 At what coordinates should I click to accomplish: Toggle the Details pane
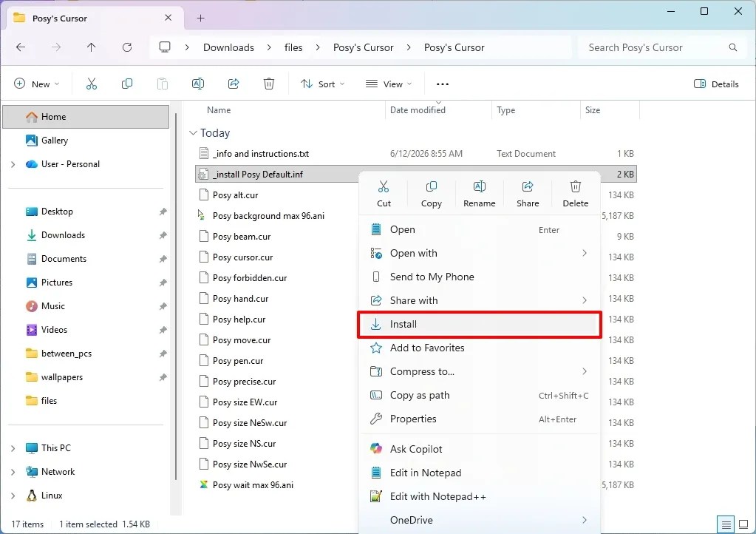716,84
